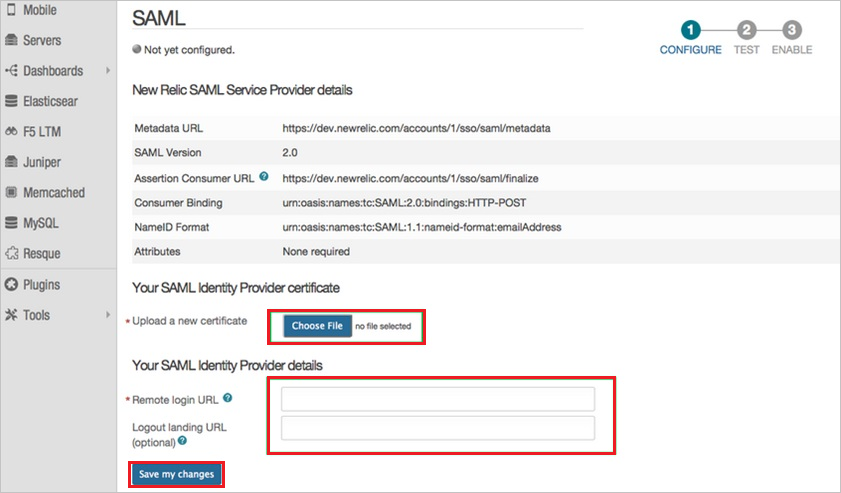This screenshot has width=841, height=493.
Task: Click the Dashboards tree icon
Action: click(x=11, y=70)
